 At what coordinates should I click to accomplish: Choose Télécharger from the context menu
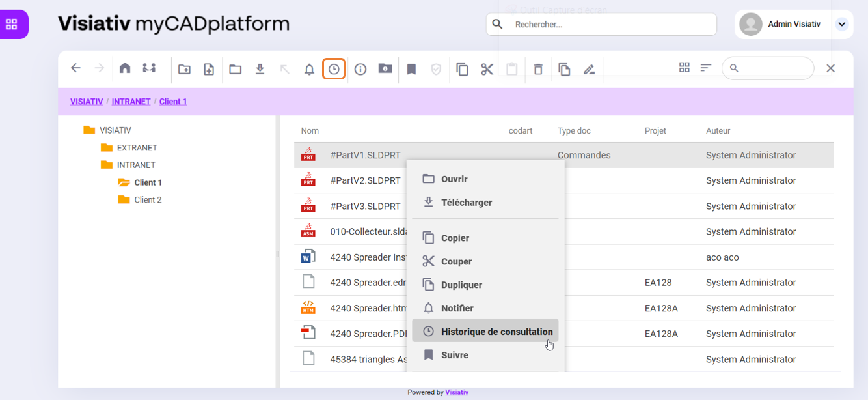(x=466, y=203)
